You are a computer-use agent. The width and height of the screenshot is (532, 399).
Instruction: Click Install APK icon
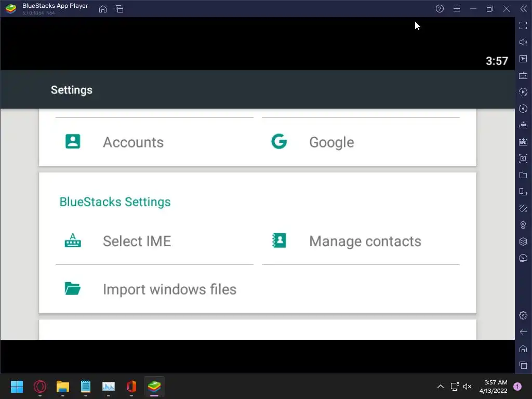tap(523, 142)
